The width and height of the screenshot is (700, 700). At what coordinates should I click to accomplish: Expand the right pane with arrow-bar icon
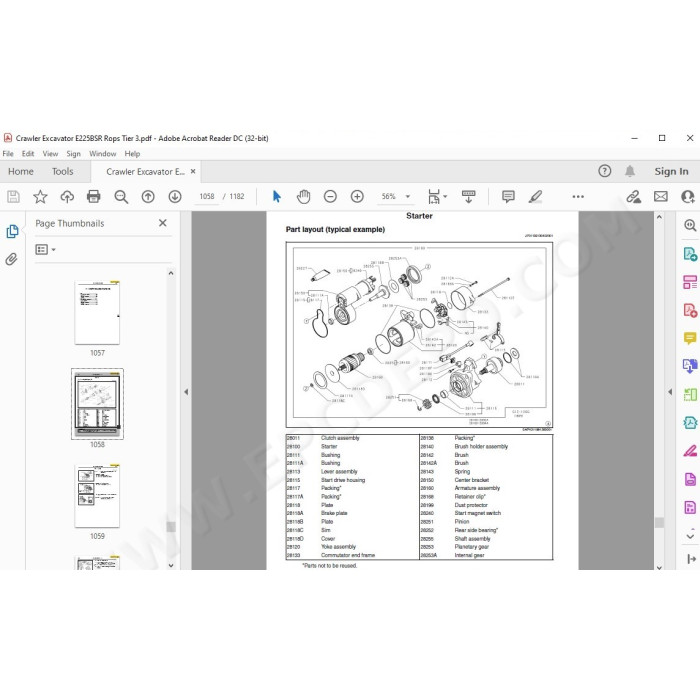coord(691,558)
